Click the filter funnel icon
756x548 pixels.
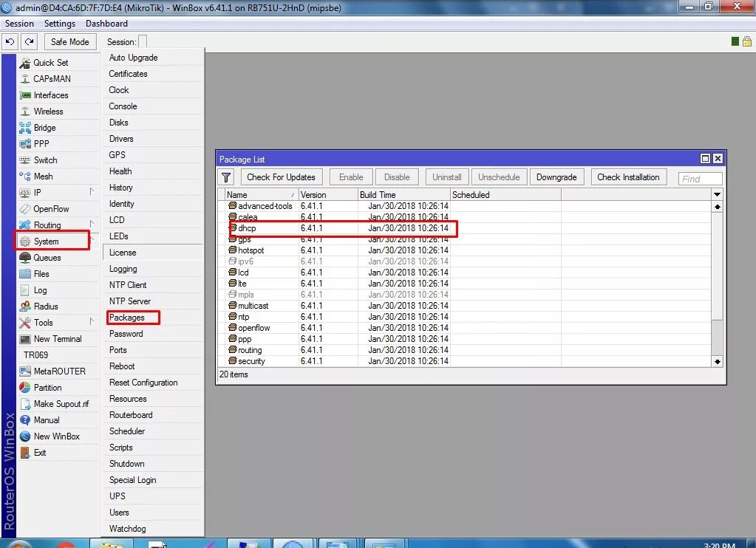(226, 177)
